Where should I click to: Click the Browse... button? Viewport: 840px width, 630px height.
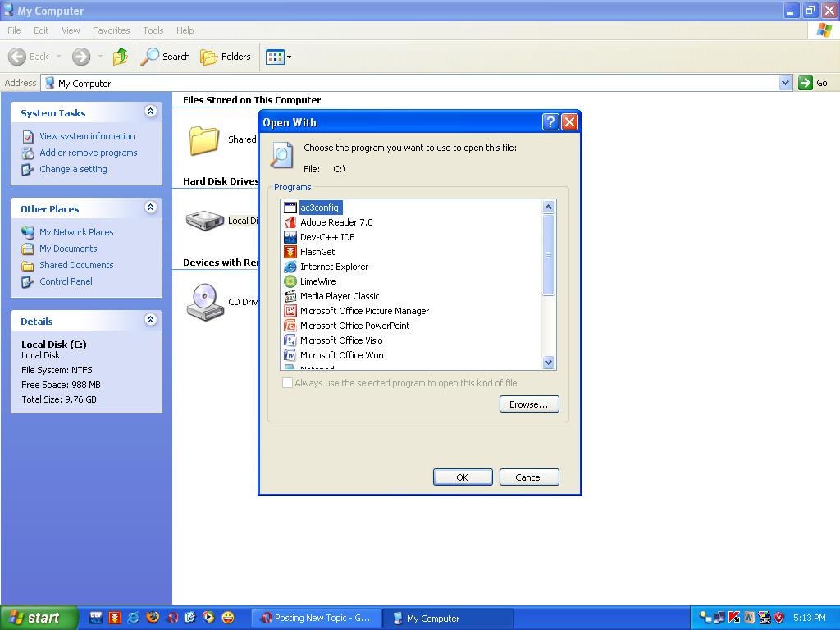tap(529, 404)
